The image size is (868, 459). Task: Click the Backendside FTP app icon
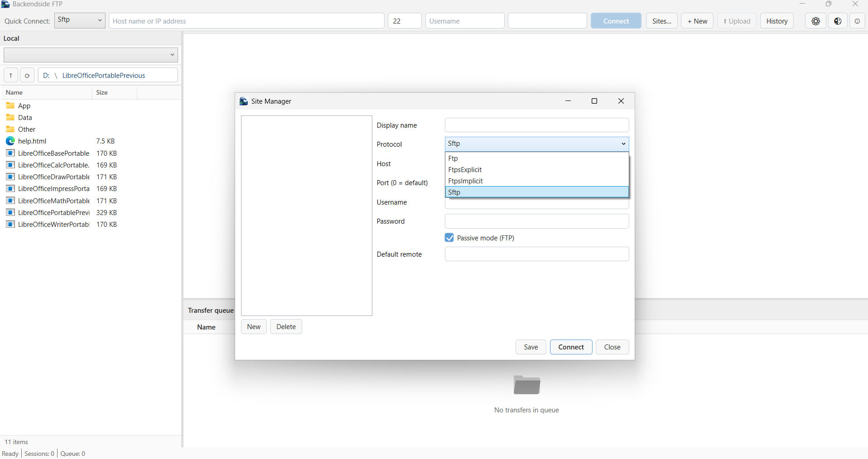point(5,4)
